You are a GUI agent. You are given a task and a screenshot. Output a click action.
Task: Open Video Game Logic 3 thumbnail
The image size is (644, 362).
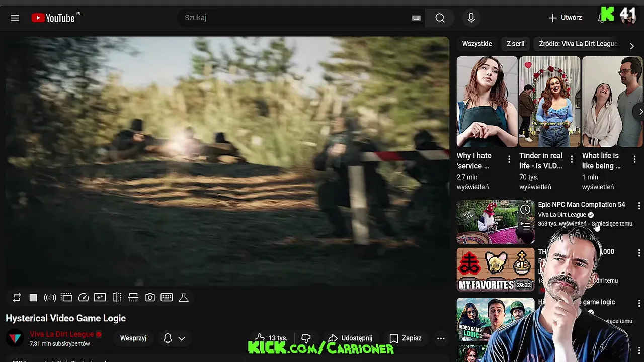pyautogui.click(x=496, y=320)
